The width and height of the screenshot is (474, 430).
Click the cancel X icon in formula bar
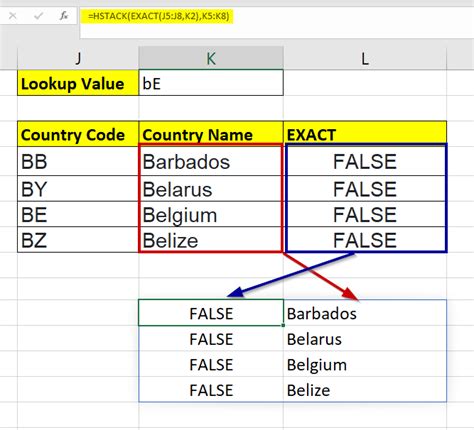(13, 16)
